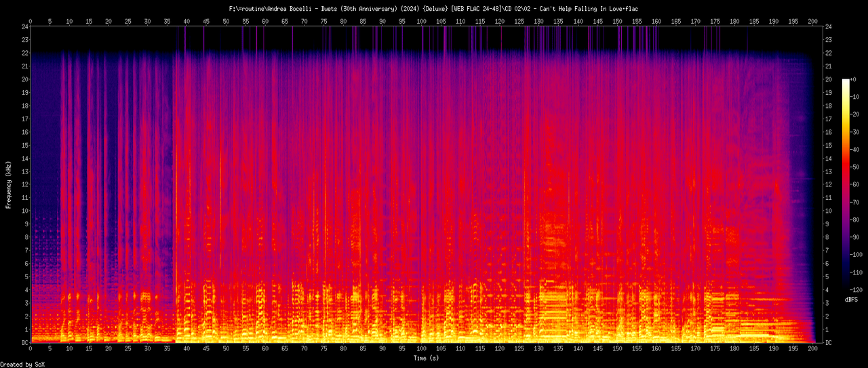Click the '-70' label on the color scale
Image resolution: width=868 pixels, height=368 pixels.
(854, 202)
